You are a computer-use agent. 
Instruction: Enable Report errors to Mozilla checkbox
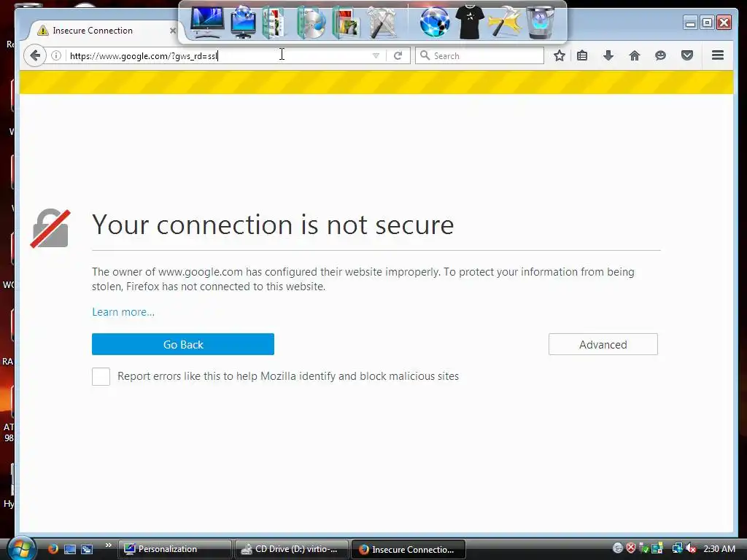pos(101,376)
